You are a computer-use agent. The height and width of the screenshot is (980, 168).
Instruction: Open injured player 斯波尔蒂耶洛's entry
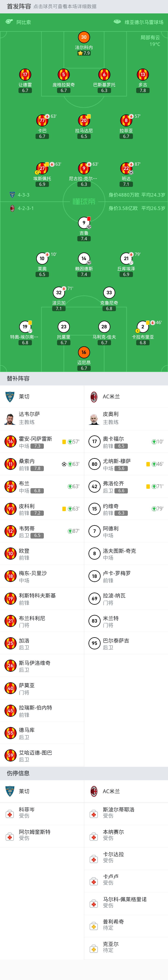coord(126,814)
